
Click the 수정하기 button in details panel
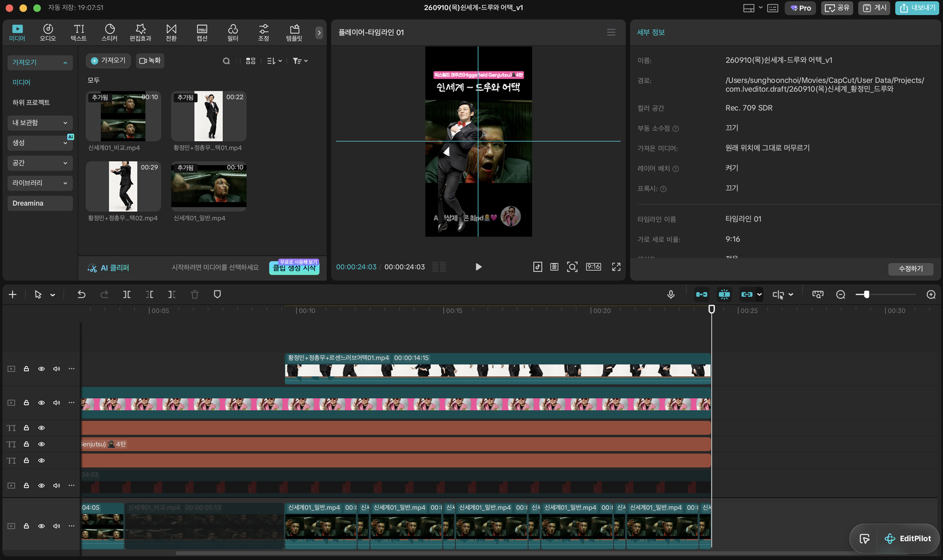[x=911, y=269]
